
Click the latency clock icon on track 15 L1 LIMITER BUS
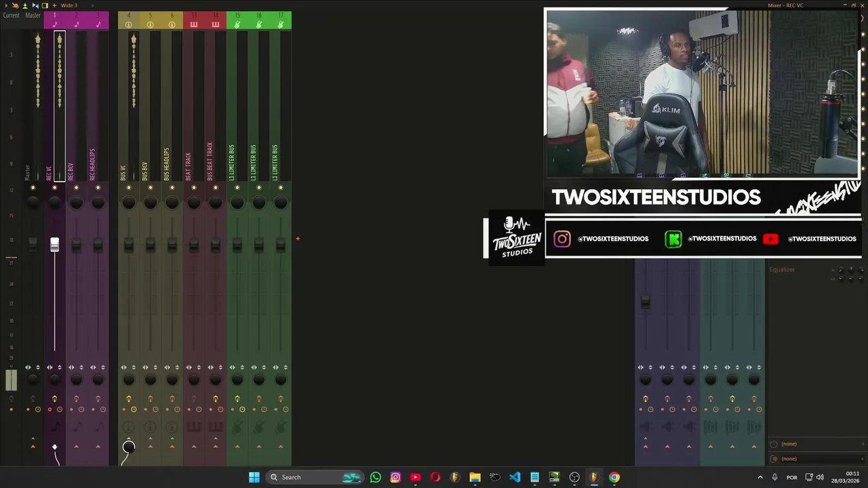(242, 409)
